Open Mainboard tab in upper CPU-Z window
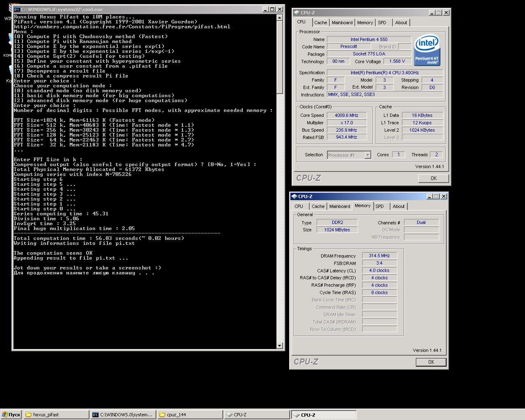The image size is (525, 420). tap(342, 23)
